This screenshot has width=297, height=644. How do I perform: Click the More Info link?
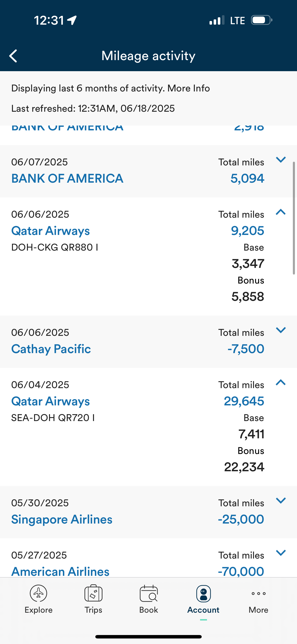pyautogui.click(x=189, y=88)
